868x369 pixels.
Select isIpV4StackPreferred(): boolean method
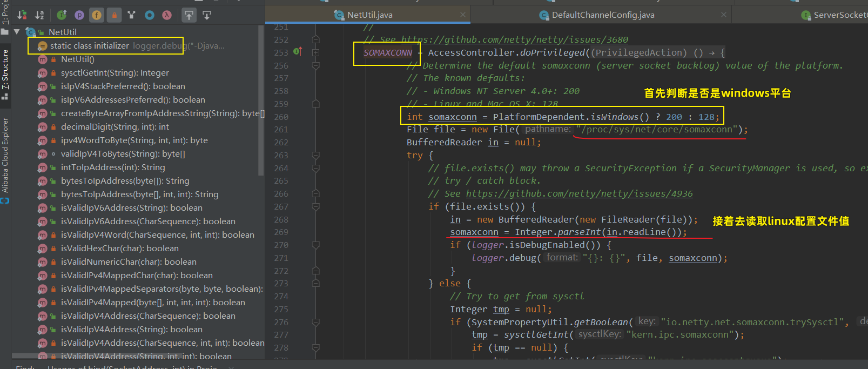tap(123, 86)
